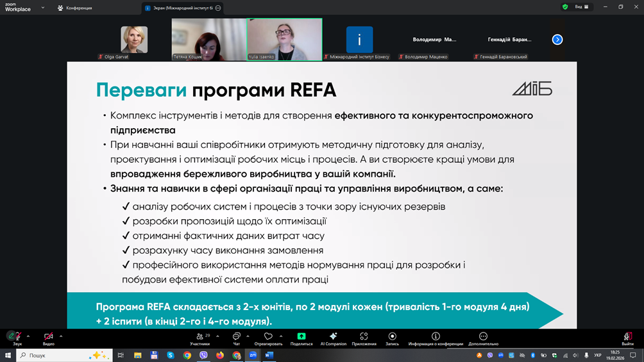Expand Zoom Workplace dropdown chevron
Screen dimensions: 644x362
click(43, 8)
